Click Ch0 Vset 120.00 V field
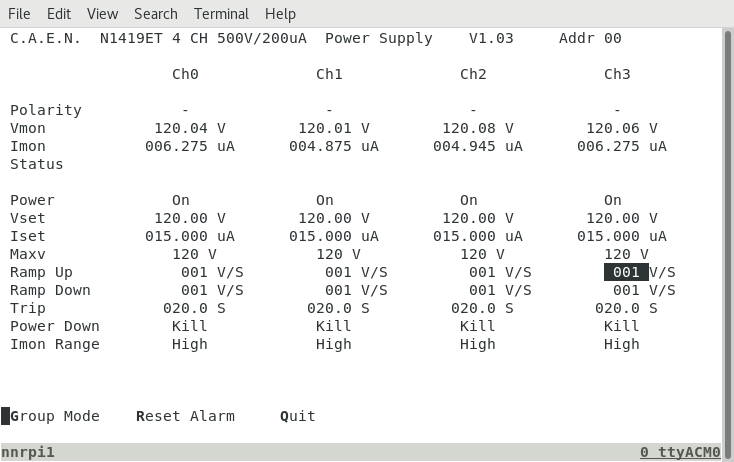The width and height of the screenshot is (734, 462). pyautogui.click(x=190, y=219)
